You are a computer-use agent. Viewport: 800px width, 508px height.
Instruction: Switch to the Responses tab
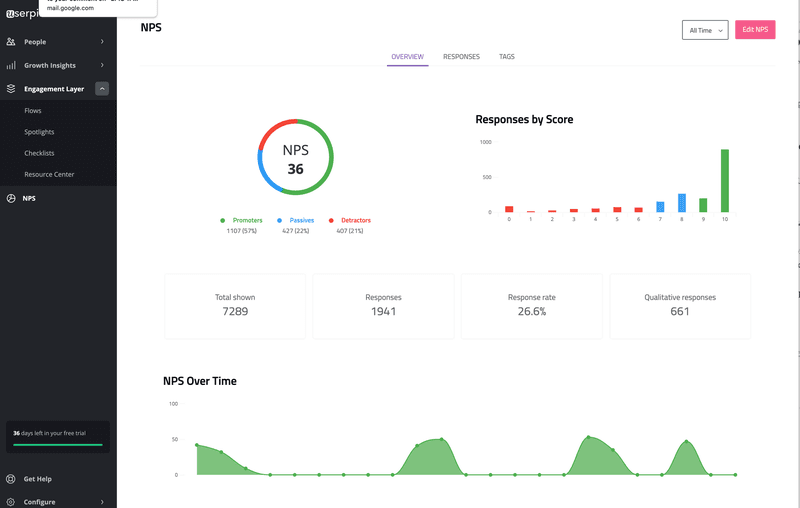pos(461,57)
